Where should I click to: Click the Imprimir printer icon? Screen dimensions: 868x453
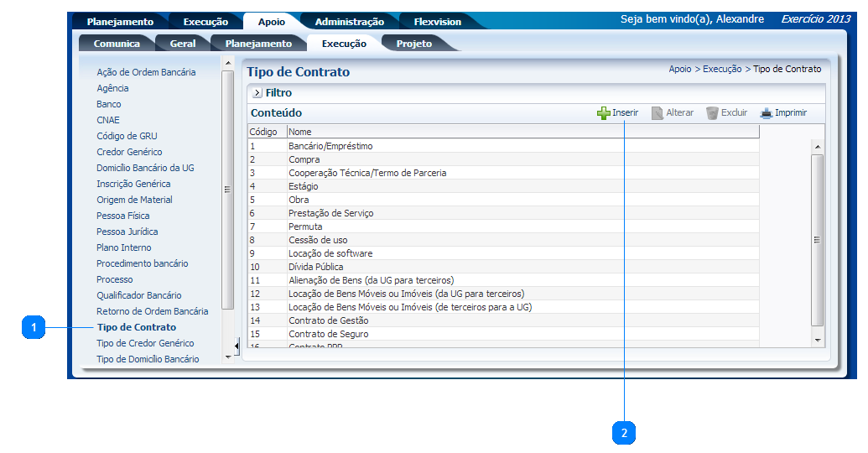click(x=766, y=113)
